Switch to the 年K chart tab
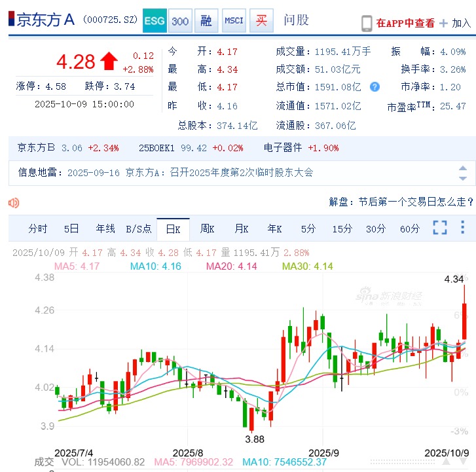The height and width of the screenshot is (472, 476). [x=274, y=228]
